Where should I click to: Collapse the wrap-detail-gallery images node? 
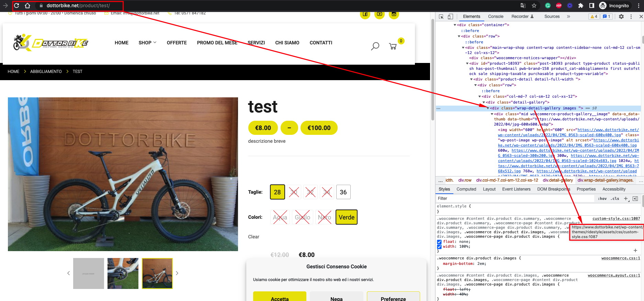pos(488,108)
